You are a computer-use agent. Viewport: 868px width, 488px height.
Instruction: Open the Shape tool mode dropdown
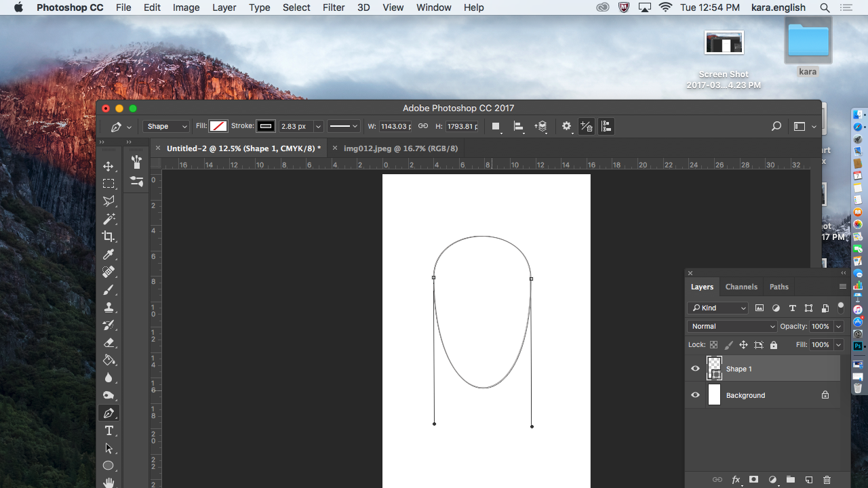[165, 126]
